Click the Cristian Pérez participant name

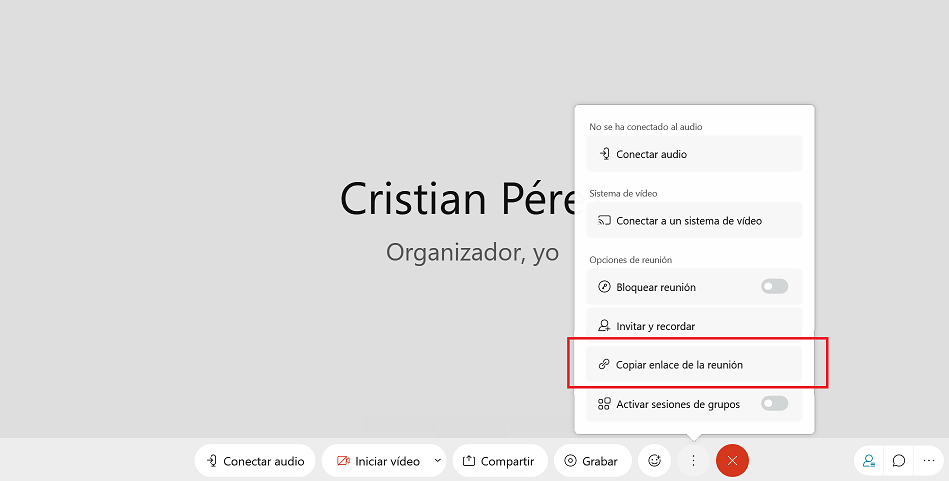click(x=458, y=199)
